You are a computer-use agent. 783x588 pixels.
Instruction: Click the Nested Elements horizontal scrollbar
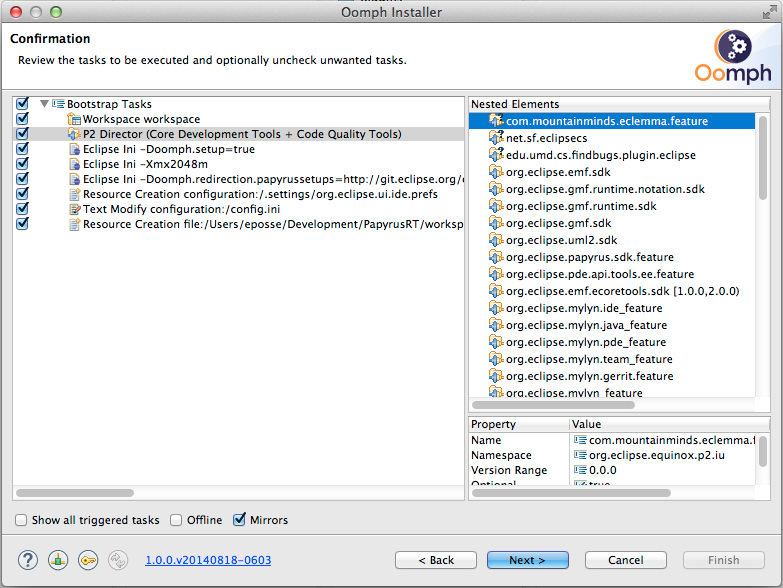coord(553,405)
